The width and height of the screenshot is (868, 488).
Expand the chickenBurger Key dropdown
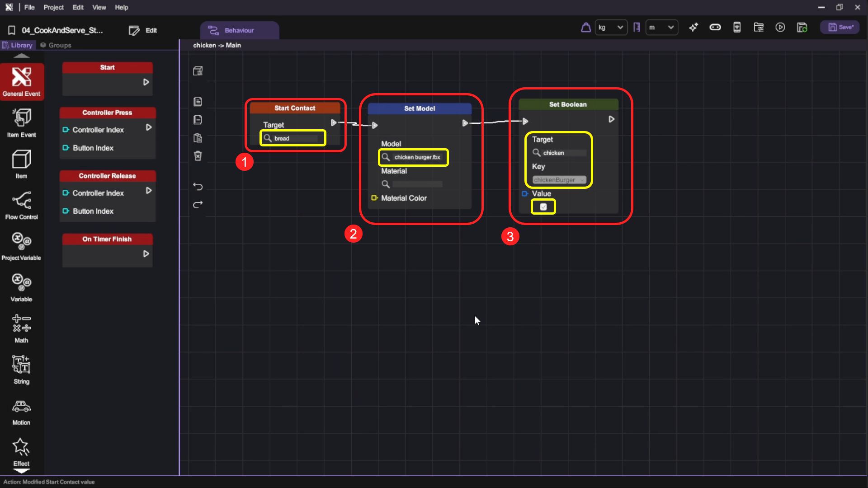pyautogui.click(x=559, y=180)
